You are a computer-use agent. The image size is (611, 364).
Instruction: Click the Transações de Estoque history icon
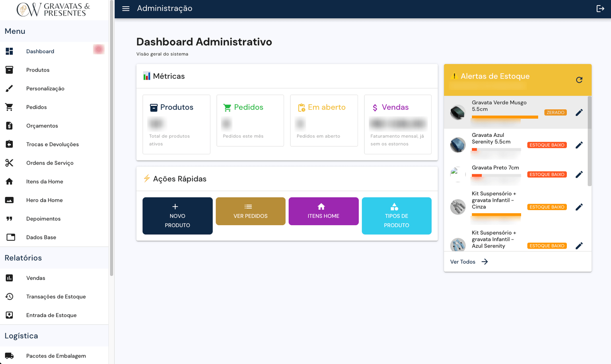(x=9, y=296)
